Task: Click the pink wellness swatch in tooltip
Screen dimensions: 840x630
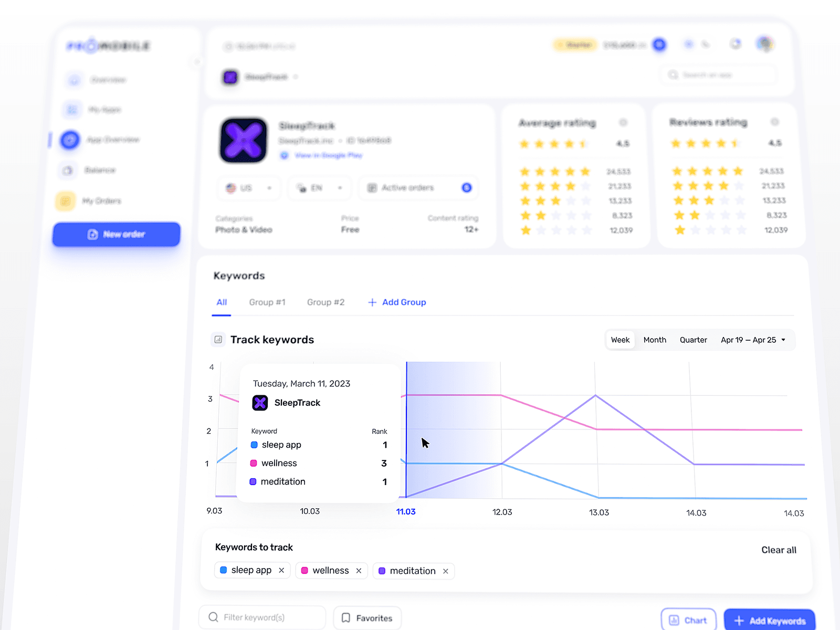Action: pos(254,464)
